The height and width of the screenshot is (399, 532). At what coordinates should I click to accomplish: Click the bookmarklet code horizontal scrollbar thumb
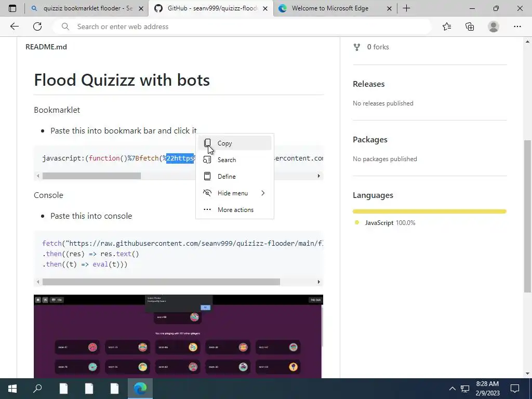pos(91,176)
